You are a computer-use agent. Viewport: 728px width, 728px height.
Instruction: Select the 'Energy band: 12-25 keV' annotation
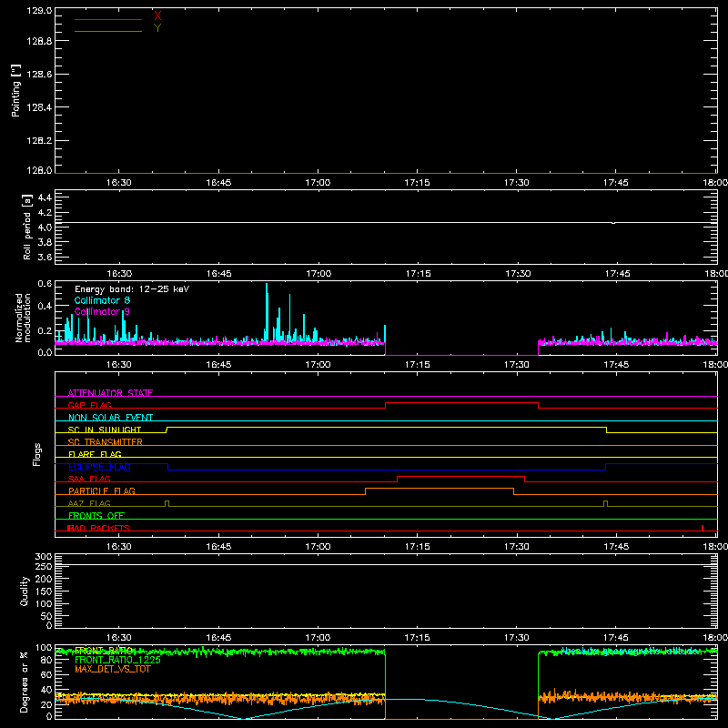click(x=132, y=289)
